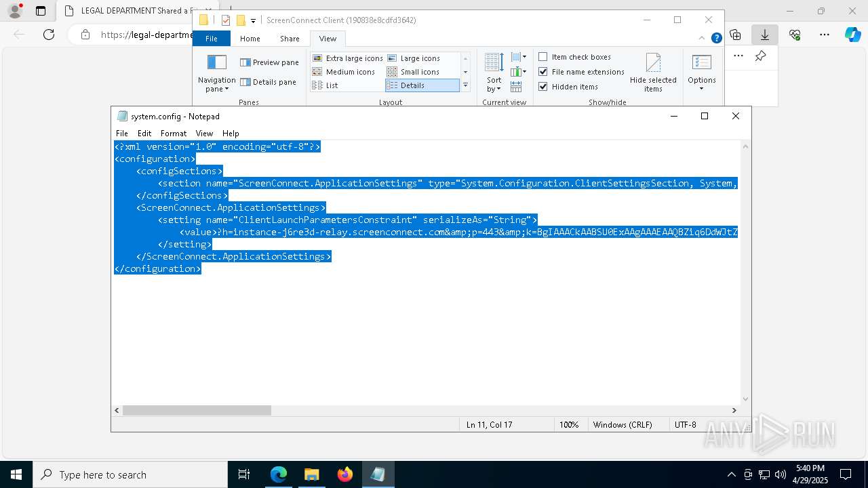Click Notepad horizontal scroll left arrow
868x488 pixels.
pos(117,410)
